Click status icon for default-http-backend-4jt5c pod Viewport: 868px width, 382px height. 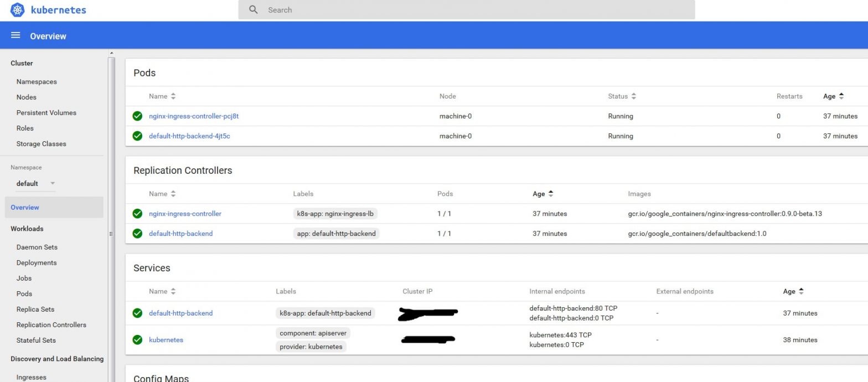(137, 136)
